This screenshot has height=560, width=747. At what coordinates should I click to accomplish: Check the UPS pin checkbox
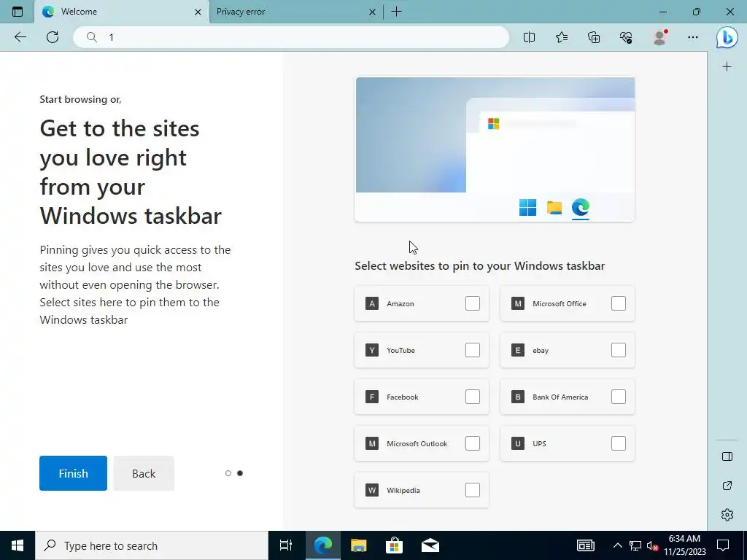pos(619,443)
